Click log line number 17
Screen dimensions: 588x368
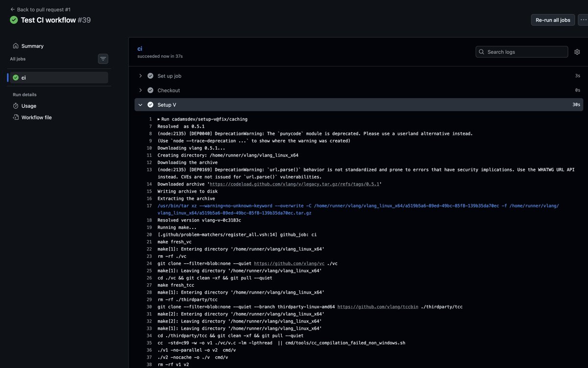point(149,206)
